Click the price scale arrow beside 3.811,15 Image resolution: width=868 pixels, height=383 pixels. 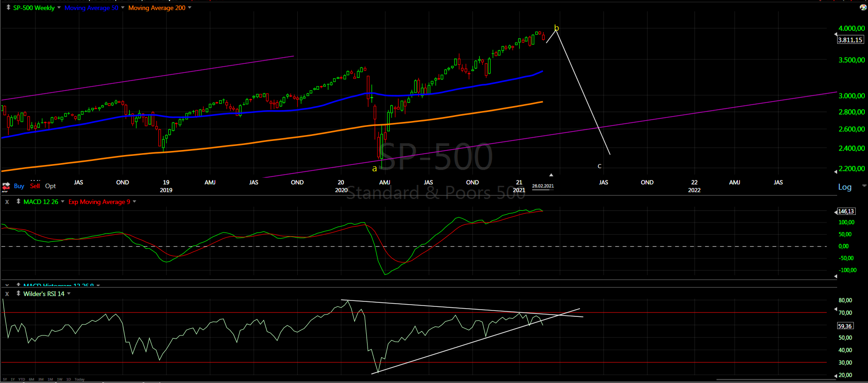835,34
